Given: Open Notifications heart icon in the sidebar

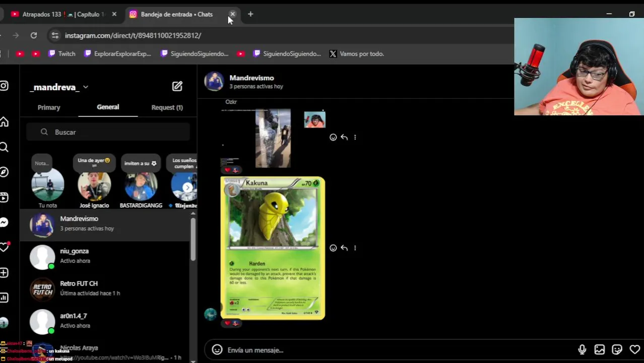Looking at the screenshot, I should click(4, 248).
